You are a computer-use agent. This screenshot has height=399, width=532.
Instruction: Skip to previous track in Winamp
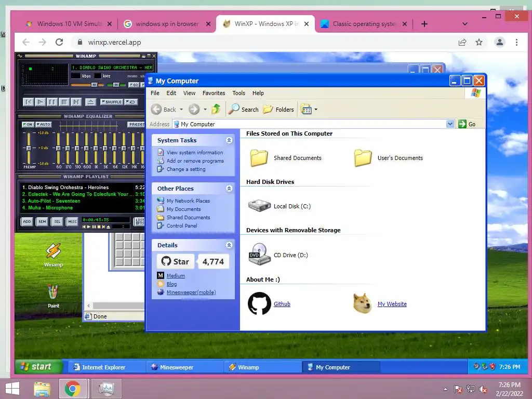pyautogui.click(x=29, y=102)
